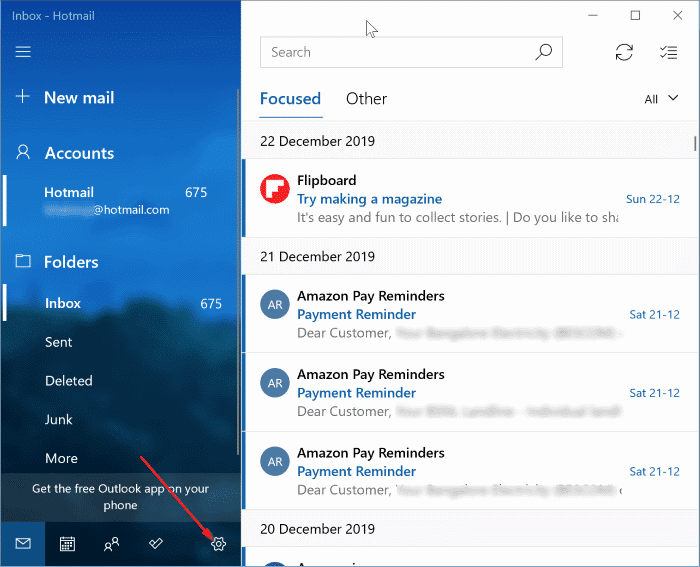Collapse the hamburger navigation menu
The height and width of the screenshot is (567, 700).
pyautogui.click(x=23, y=52)
